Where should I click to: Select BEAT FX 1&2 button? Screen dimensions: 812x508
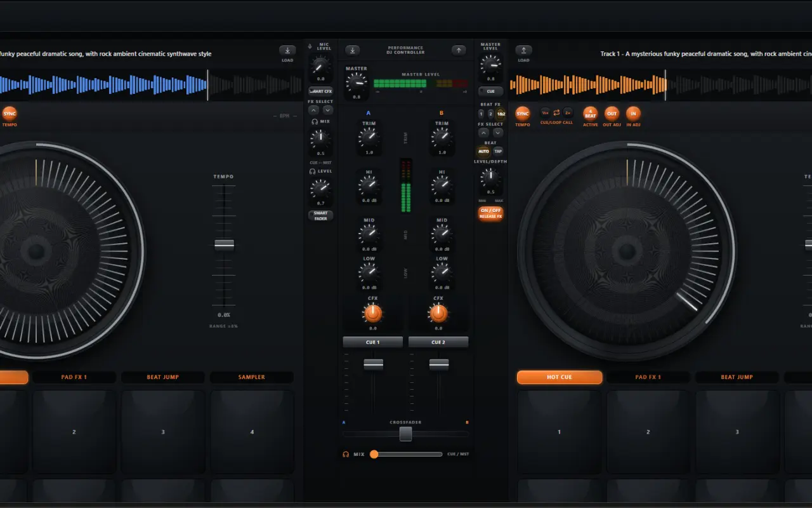[501, 114]
